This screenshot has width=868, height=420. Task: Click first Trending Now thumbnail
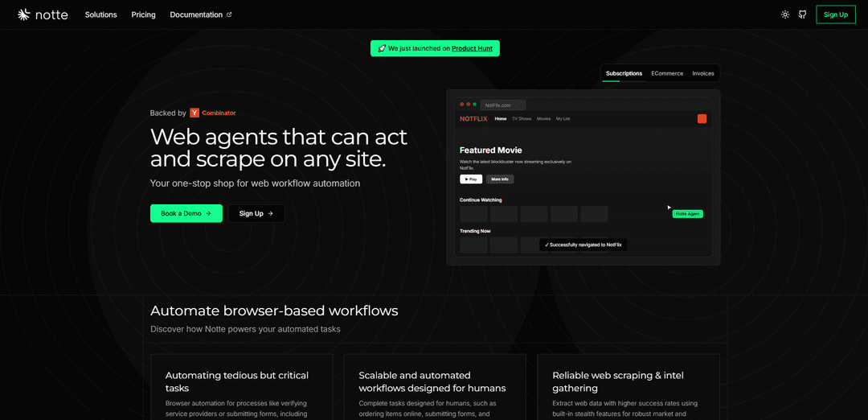pyautogui.click(x=473, y=245)
